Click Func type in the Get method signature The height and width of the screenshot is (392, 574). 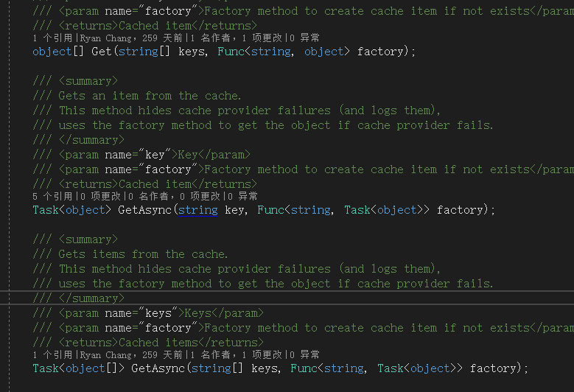[x=231, y=52]
